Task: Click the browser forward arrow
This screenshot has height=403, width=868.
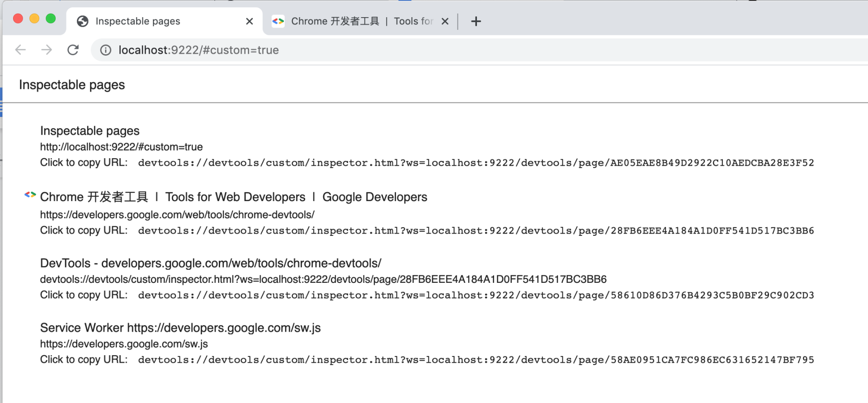Action: (x=47, y=50)
